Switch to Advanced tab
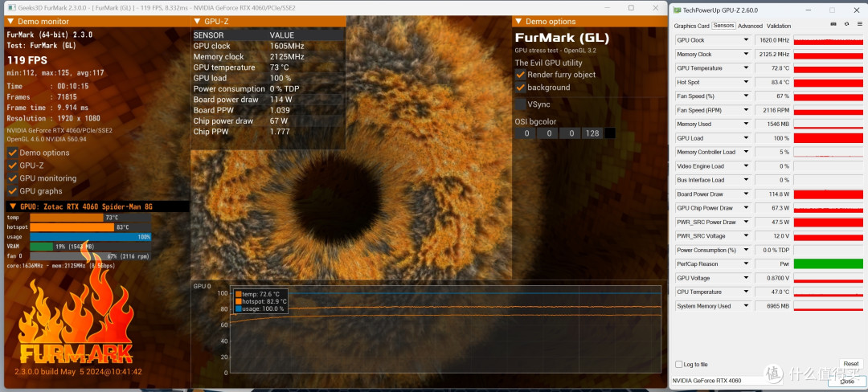This screenshot has height=392, width=868. click(750, 26)
